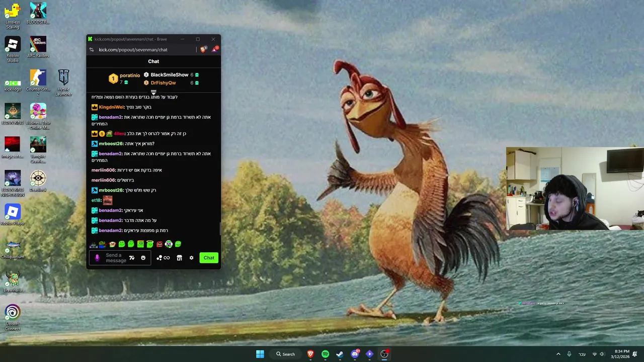The height and width of the screenshot is (362, 644).
Task: Click the taskbar Search box
Action: pyautogui.click(x=285, y=354)
